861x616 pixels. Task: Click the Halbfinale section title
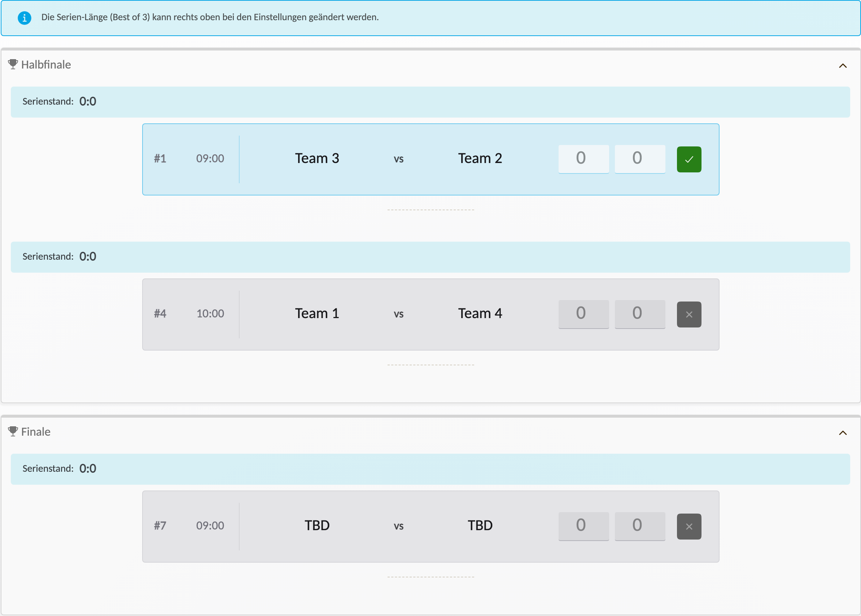46,65
